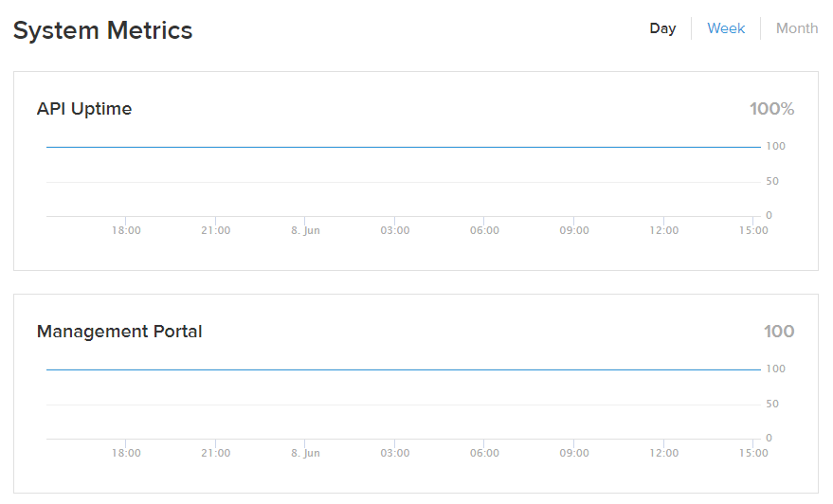Open the Month metrics view
833x504 pixels.
click(x=796, y=28)
